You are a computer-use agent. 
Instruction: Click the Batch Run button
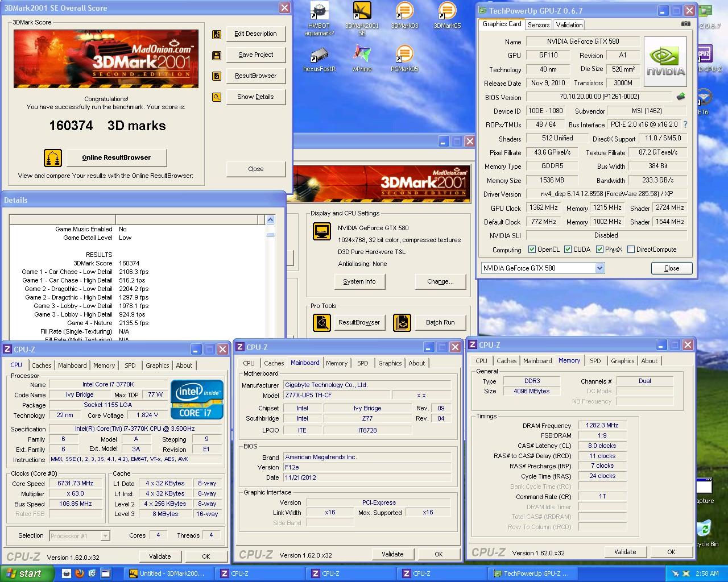point(440,322)
